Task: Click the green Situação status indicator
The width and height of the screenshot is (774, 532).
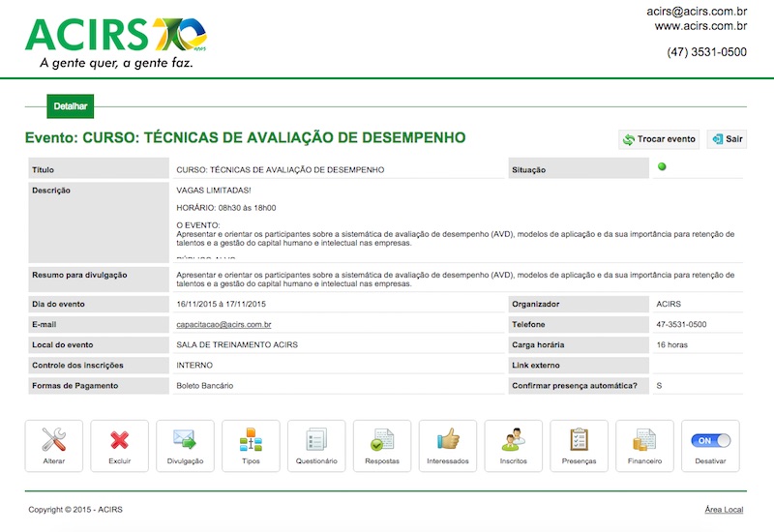Action: click(663, 167)
